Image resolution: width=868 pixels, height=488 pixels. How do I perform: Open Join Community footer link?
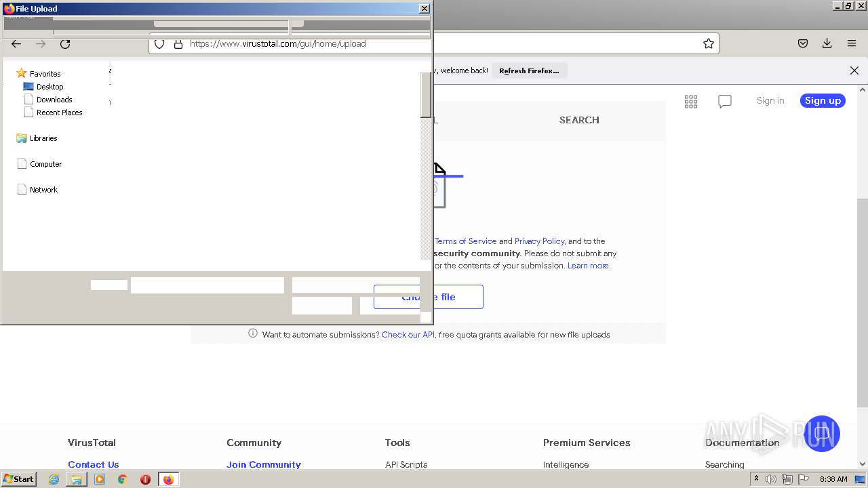coord(264,464)
